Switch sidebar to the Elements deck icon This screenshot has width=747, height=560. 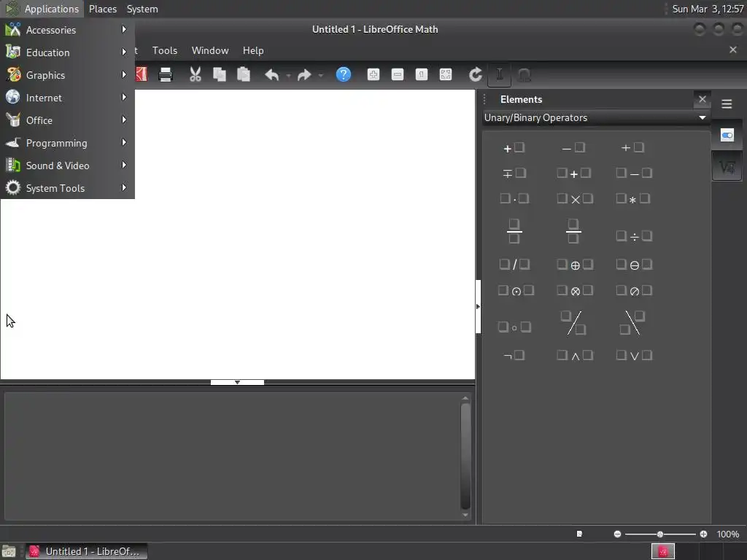click(727, 167)
